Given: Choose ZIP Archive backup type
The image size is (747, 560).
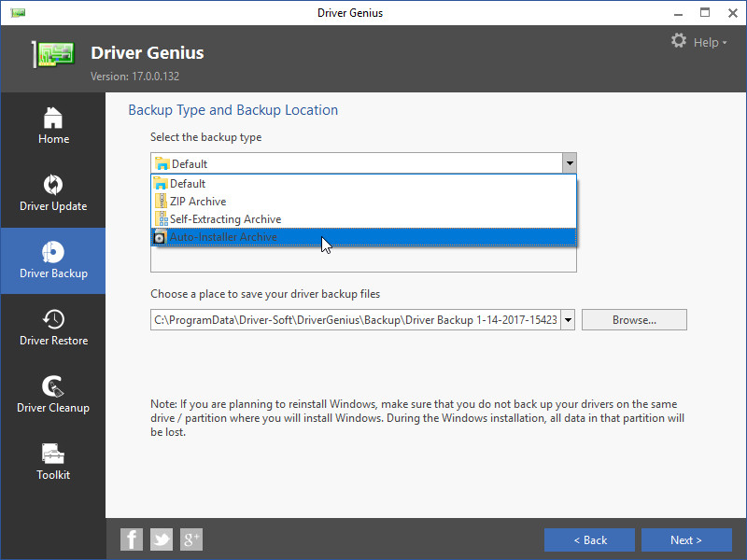Looking at the screenshot, I should 363,201.
